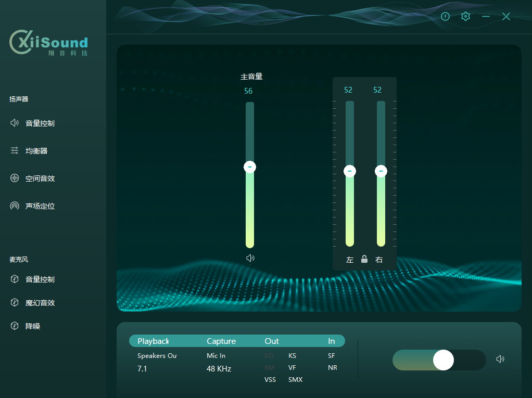
Task: Select the Playback column header
Action: tap(153, 341)
